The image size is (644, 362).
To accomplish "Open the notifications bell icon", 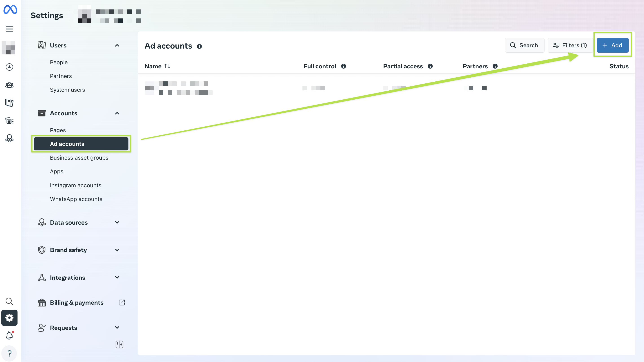I will pyautogui.click(x=9, y=335).
